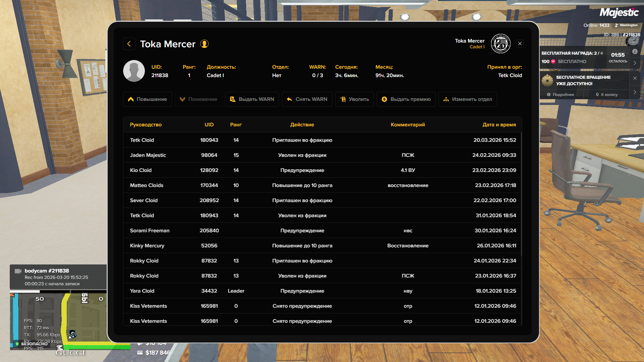The height and width of the screenshot is (362, 644).
Task: Click the faction emblem logo at top right
Action: [500, 44]
